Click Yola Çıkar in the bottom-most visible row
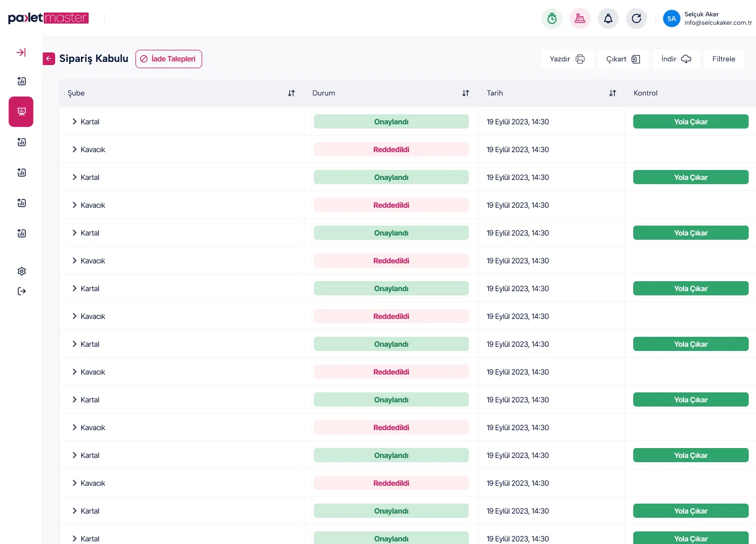Screen dimensions: 756x544 click(x=691, y=538)
